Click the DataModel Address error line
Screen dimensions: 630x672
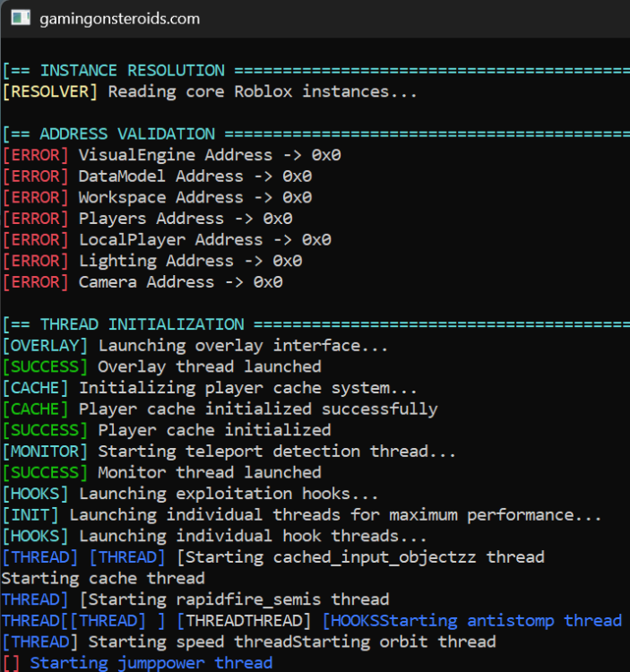[x=158, y=177]
